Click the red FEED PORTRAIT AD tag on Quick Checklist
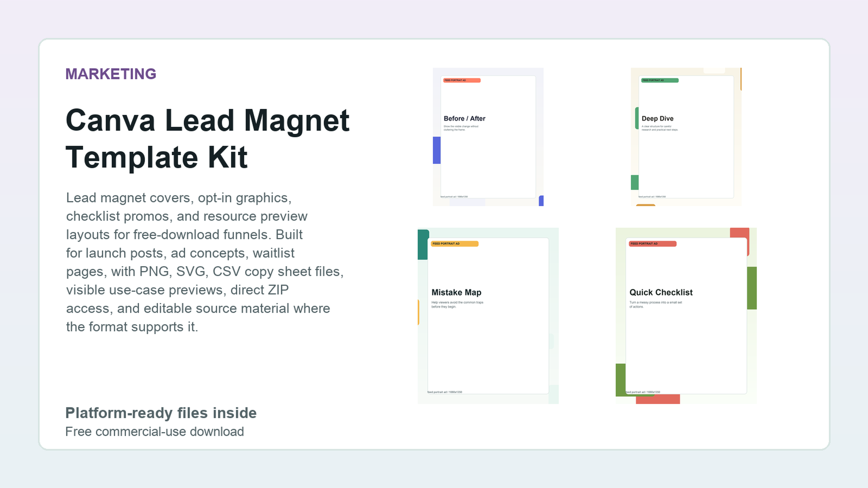The height and width of the screenshot is (488, 868). (653, 243)
